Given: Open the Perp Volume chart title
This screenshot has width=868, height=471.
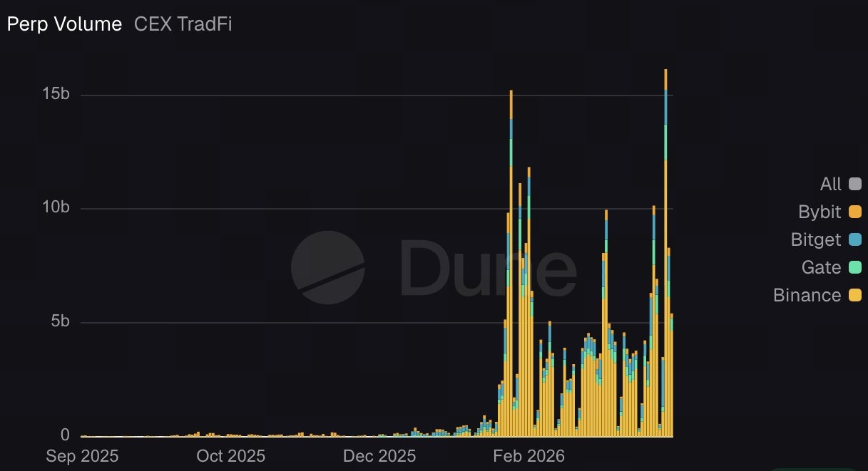Looking at the screenshot, I should [x=64, y=24].
